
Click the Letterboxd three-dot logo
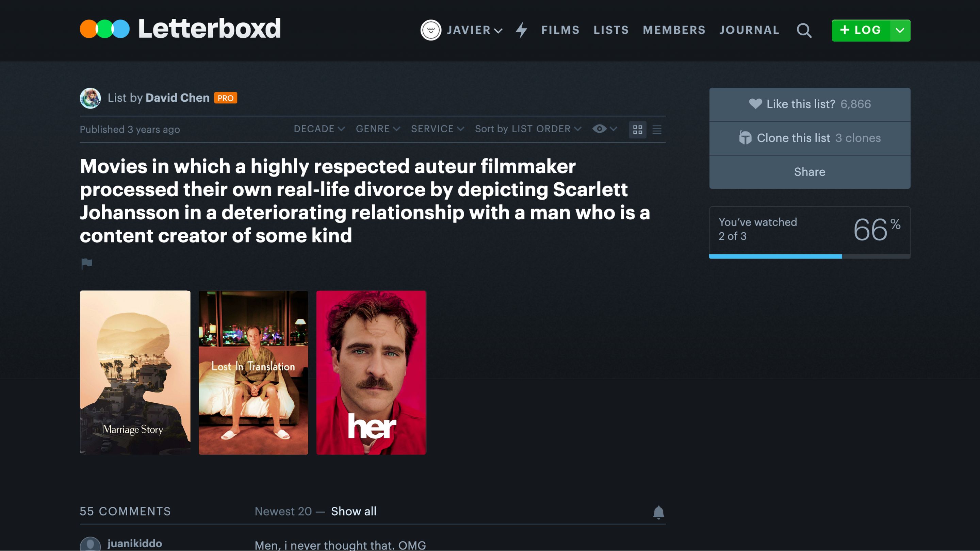click(x=104, y=29)
